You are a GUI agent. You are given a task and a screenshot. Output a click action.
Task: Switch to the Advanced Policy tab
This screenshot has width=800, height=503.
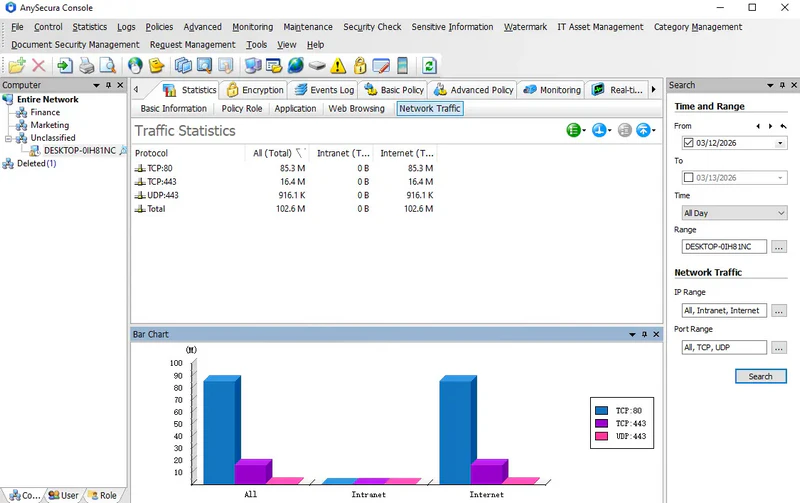tap(473, 90)
